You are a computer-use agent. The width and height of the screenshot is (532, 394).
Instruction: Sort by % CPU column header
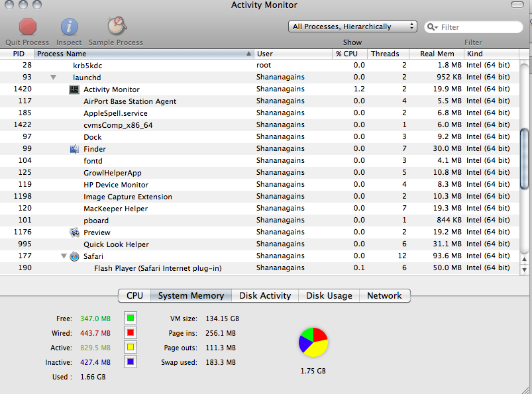point(349,54)
